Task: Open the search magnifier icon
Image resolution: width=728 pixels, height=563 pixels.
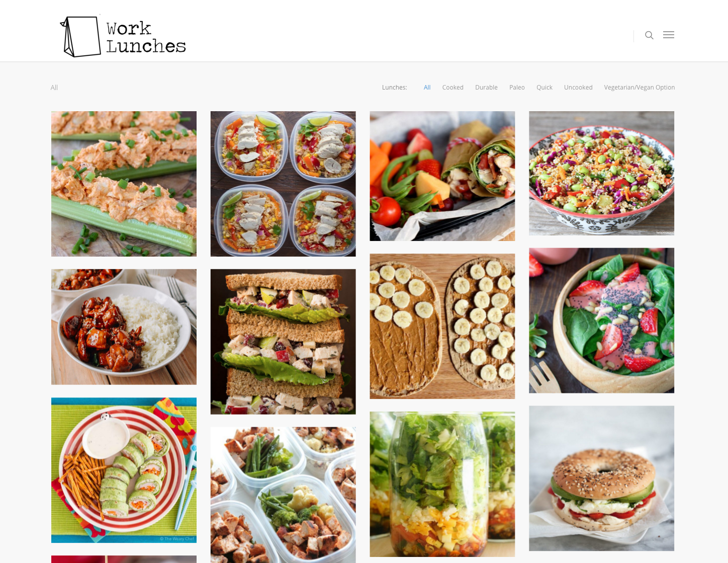Action: click(649, 35)
